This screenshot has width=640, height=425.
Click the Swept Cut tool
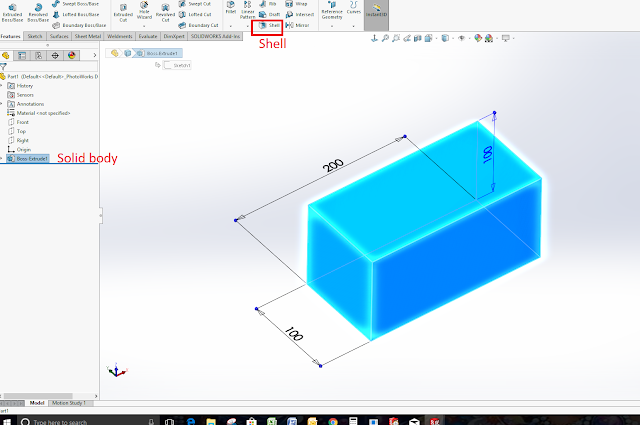pyautogui.click(x=195, y=4)
